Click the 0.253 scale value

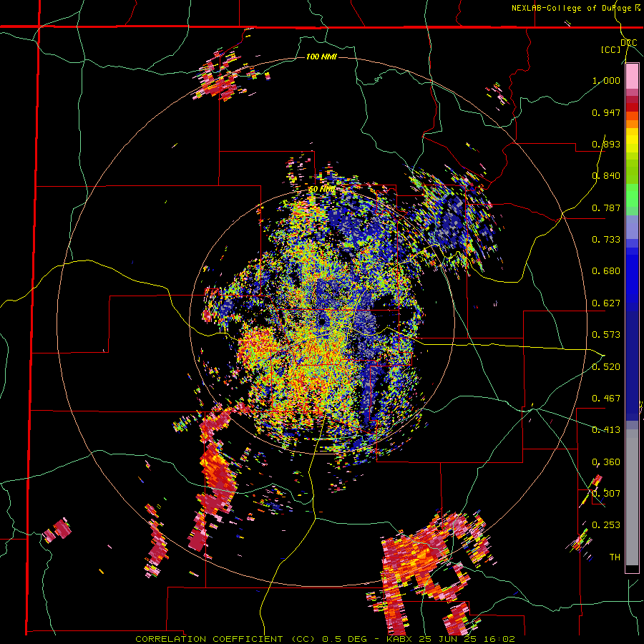tap(606, 525)
